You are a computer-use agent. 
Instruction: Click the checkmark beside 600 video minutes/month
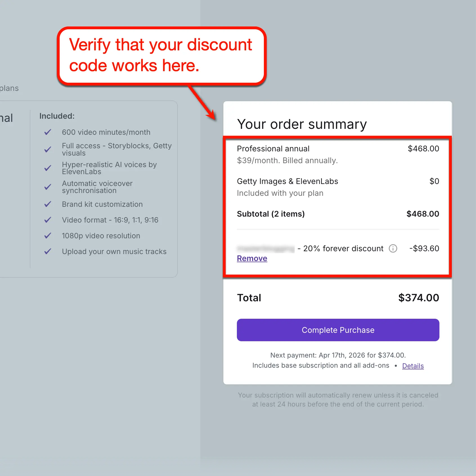[x=48, y=132]
